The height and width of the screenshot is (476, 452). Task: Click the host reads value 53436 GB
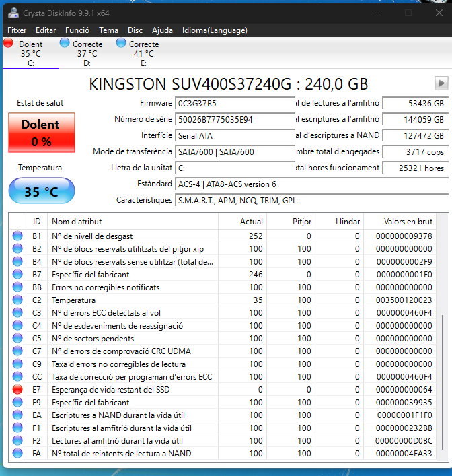click(x=416, y=104)
